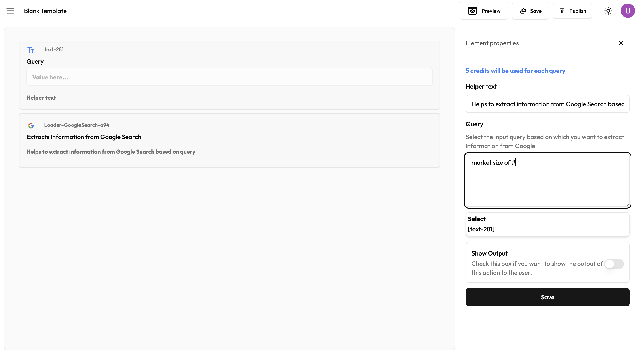Open the user avatar U menu

[x=627, y=11]
